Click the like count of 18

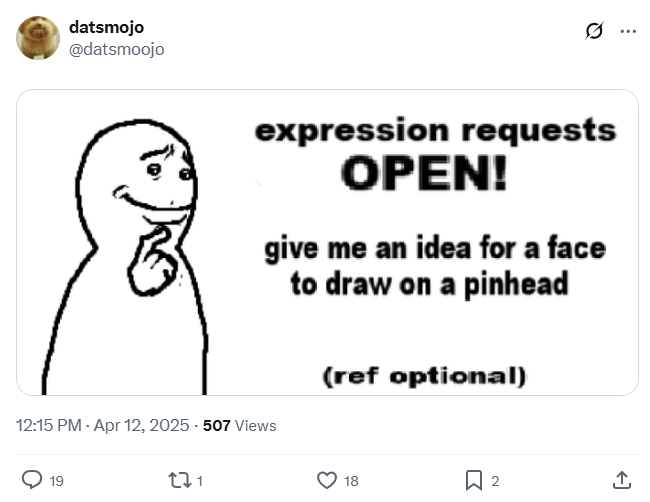[351, 482]
